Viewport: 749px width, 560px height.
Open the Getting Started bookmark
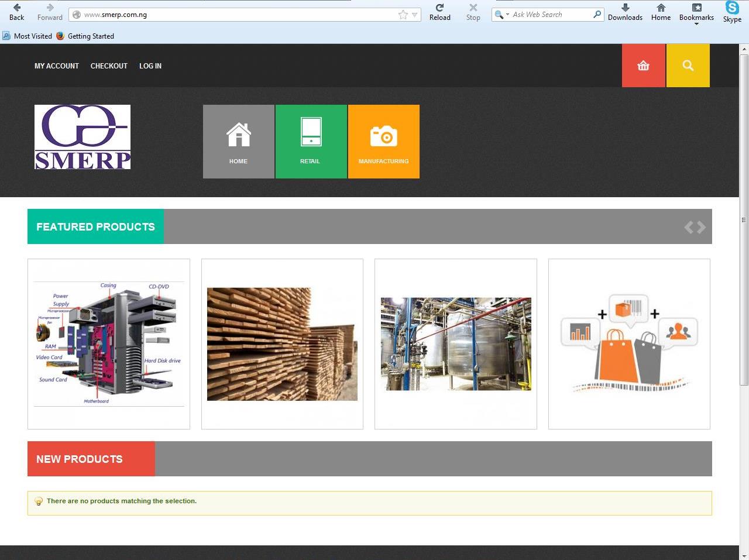(x=90, y=36)
